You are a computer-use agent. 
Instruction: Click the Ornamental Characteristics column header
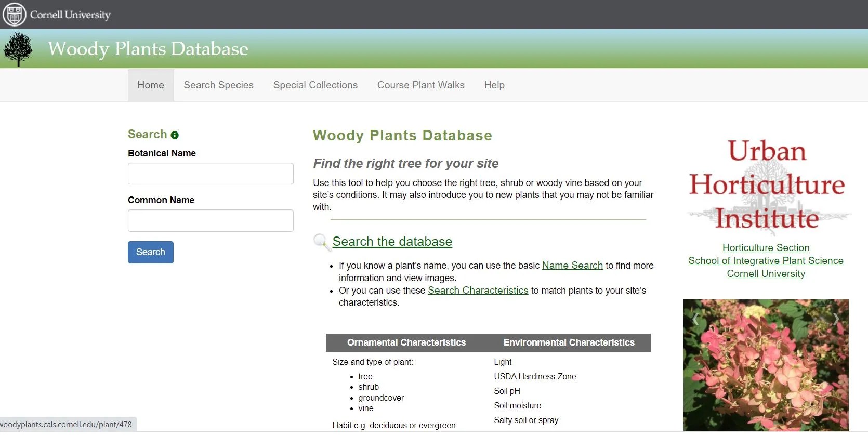pyautogui.click(x=406, y=342)
